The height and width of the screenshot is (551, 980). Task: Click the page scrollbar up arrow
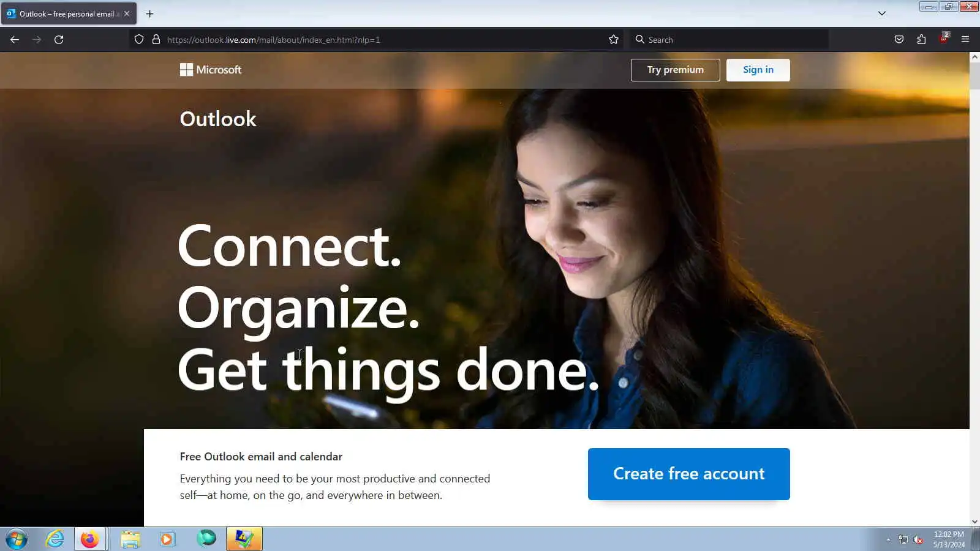pos(974,57)
